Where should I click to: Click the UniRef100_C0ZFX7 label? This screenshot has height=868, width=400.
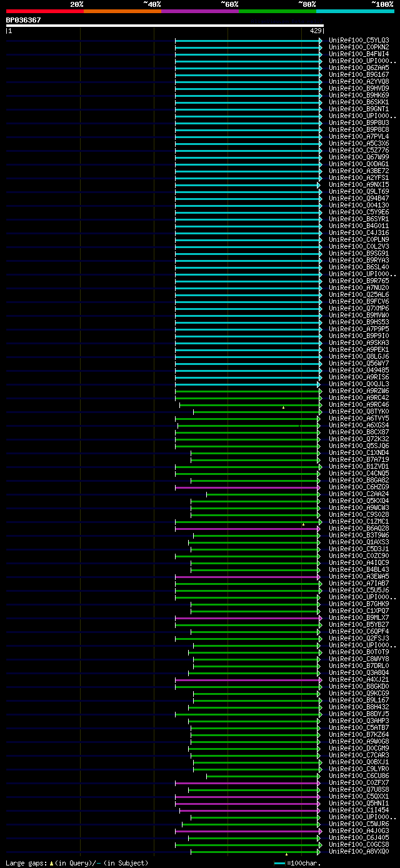(359, 783)
